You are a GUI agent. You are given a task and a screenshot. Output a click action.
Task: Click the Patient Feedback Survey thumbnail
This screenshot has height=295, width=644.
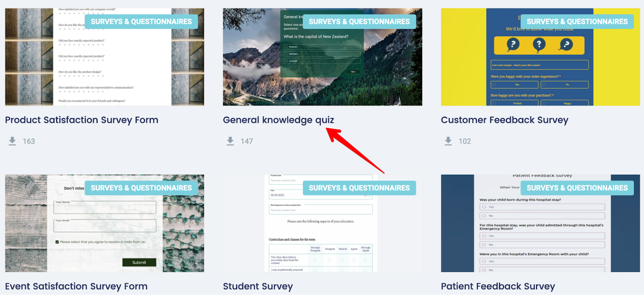pyautogui.click(x=540, y=223)
